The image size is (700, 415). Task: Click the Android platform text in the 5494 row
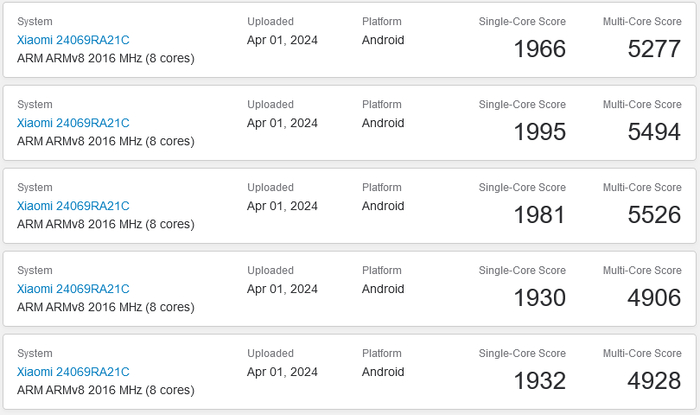click(x=383, y=123)
